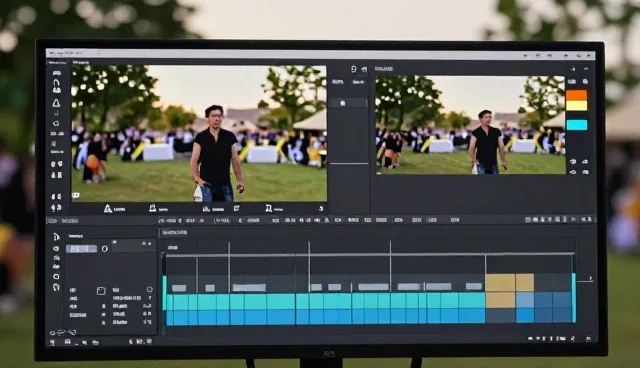Click the horseshoe-shaped icon in lower left toolbar
This screenshot has height=368, width=640.
[x=56, y=287]
